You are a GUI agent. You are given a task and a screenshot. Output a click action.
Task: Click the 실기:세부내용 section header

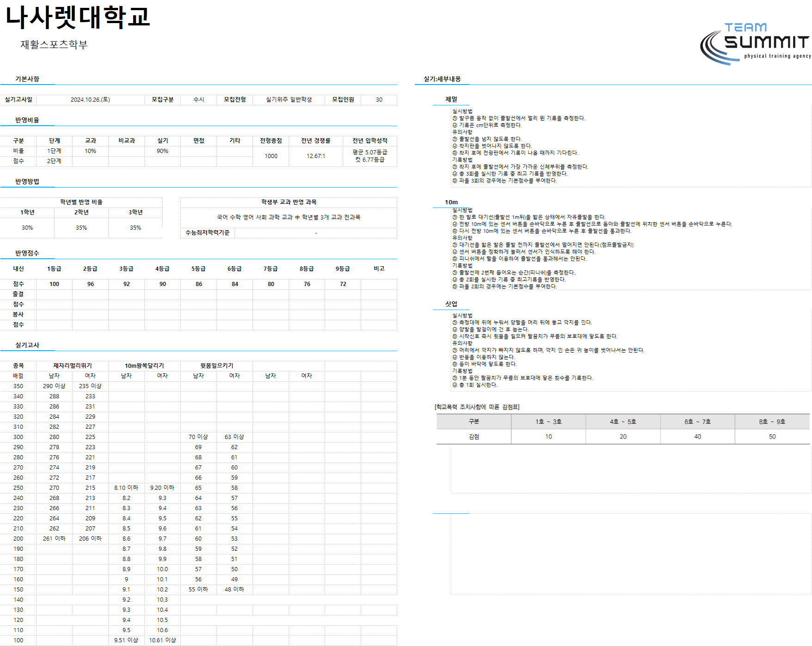point(443,79)
